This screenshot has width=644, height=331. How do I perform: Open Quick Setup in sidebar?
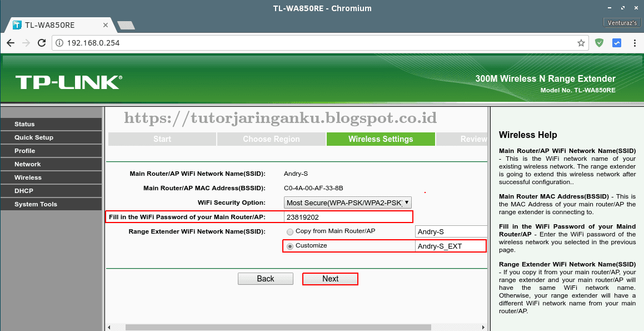[51, 137]
